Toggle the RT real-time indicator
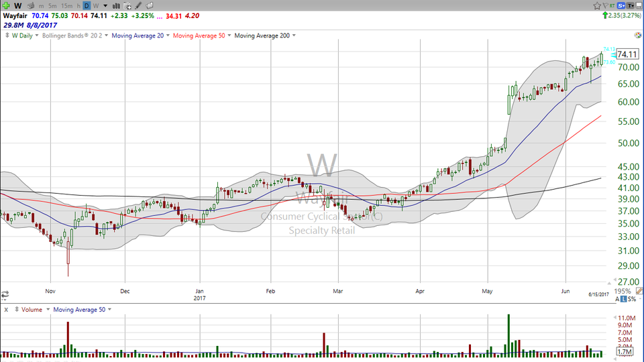Image resolution: width=644 pixels, height=362 pixels. (x=612, y=5)
